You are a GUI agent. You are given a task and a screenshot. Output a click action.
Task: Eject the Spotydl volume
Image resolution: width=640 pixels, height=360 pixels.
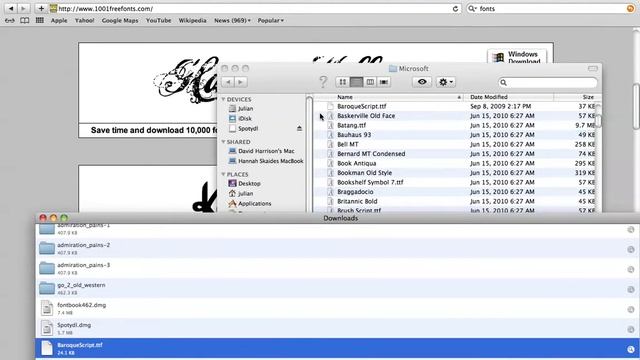coord(299,128)
